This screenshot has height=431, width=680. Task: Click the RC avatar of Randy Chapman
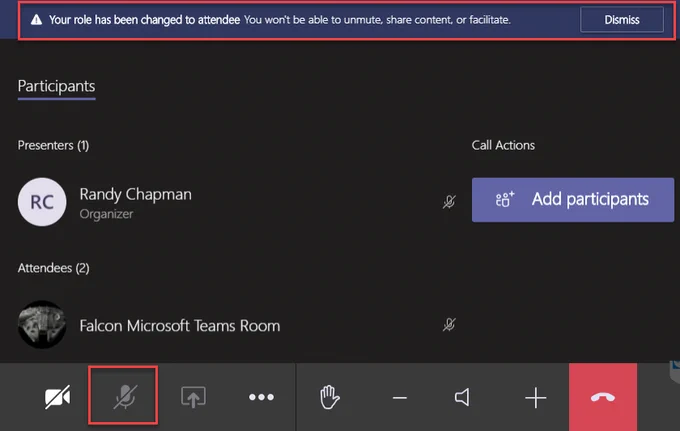pyautogui.click(x=42, y=202)
